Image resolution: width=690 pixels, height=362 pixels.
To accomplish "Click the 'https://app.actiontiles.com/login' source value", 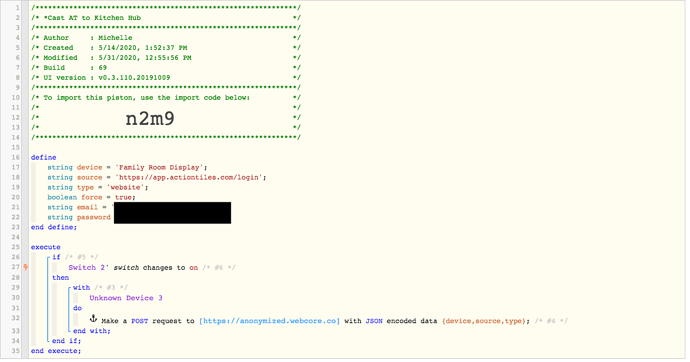I will [189, 178].
